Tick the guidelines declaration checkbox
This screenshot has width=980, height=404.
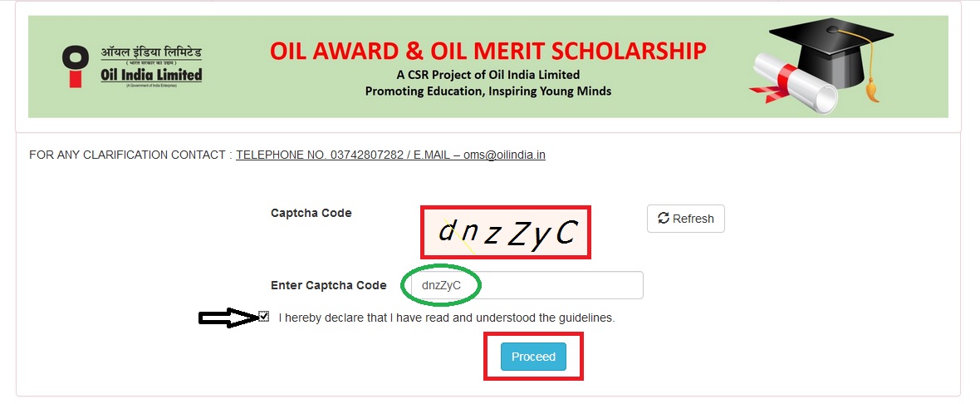(x=264, y=317)
